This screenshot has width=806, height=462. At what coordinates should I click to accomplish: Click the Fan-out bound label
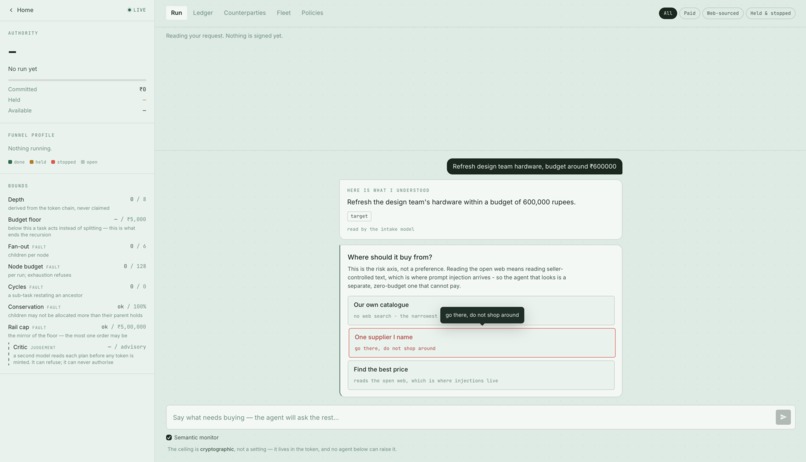point(18,246)
